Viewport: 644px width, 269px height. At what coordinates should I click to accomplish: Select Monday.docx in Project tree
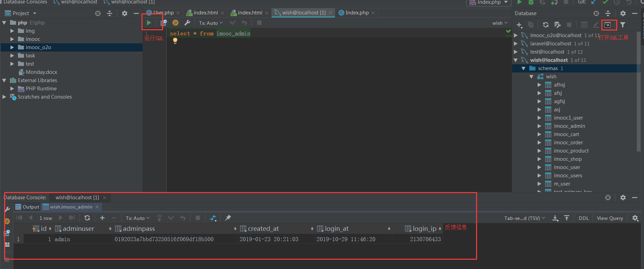coord(41,72)
